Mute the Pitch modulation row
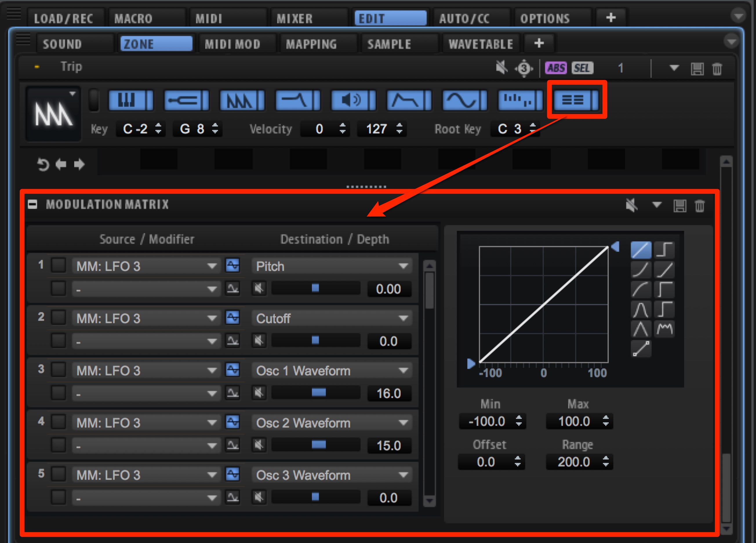 point(259,289)
